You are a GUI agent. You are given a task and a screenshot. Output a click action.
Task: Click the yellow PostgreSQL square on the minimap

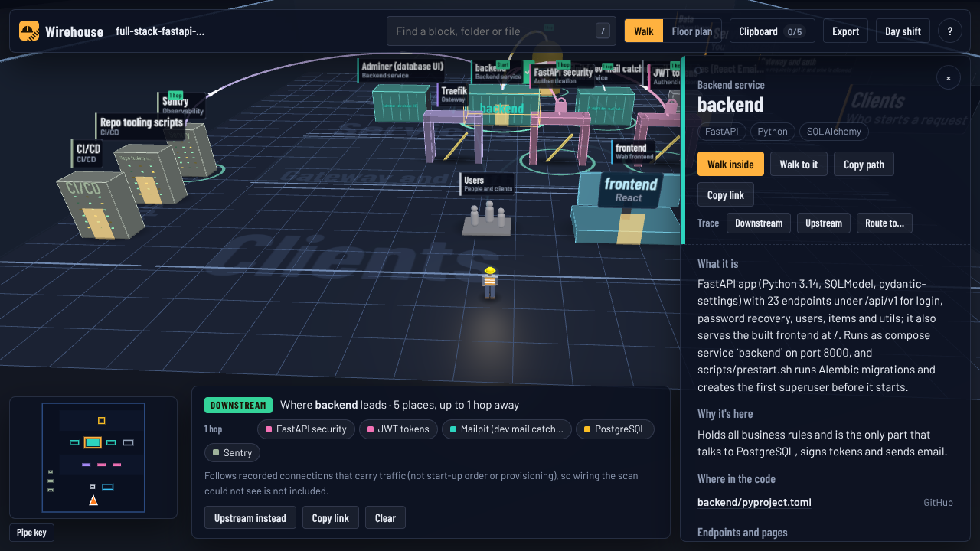101,421
